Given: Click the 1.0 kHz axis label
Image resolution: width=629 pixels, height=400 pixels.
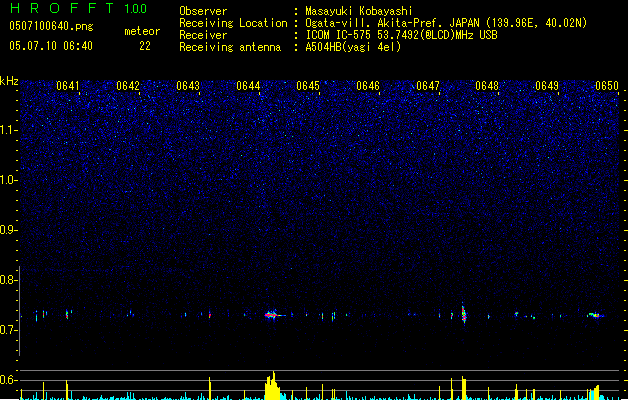Looking at the screenshot, I should coord(8,180).
